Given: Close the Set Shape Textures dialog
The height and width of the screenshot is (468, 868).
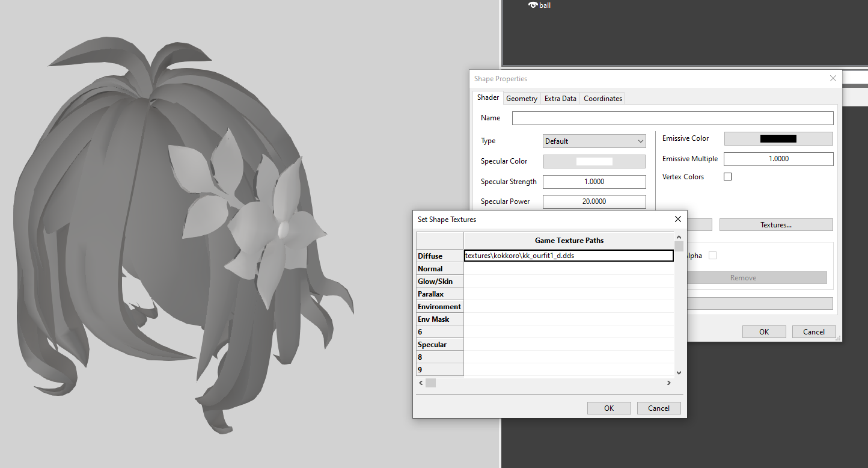Looking at the screenshot, I should click(678, 219).
